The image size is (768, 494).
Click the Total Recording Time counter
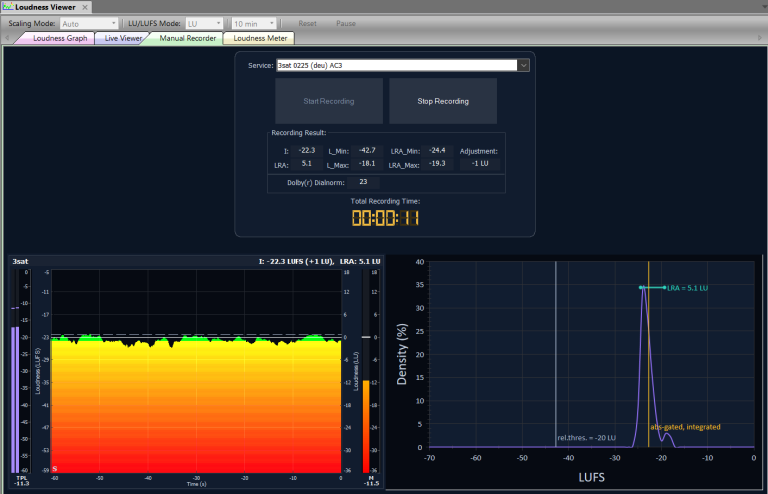(385, 218)
